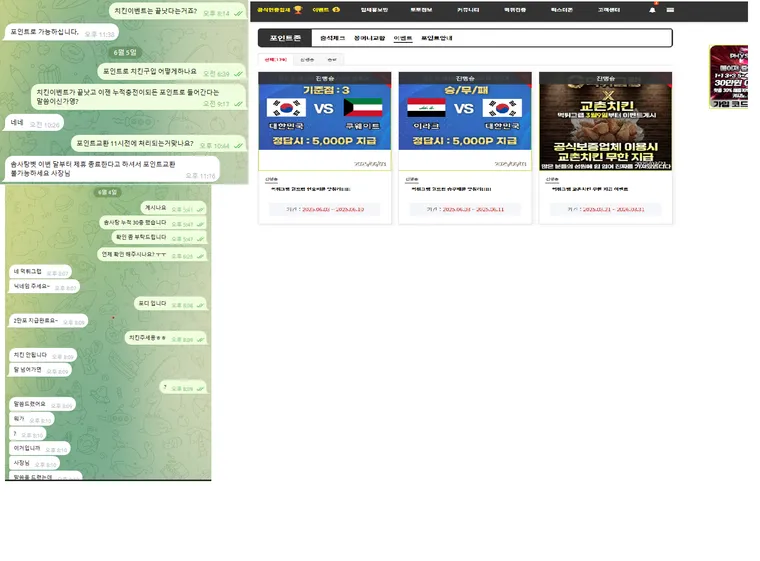The width and height of the screenshot is (760, 561).
Task: Select the 포인트안내 tab in the 포인트존 bar
Action: 436,38
